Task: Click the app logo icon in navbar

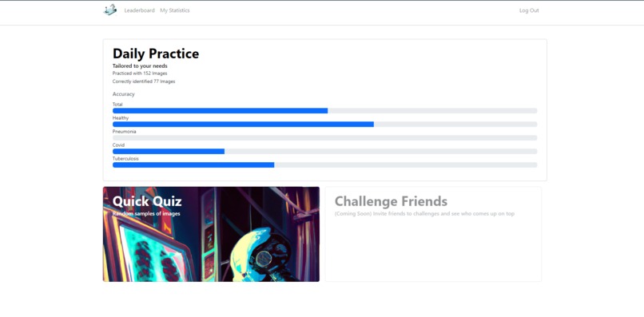Action: 110,10
